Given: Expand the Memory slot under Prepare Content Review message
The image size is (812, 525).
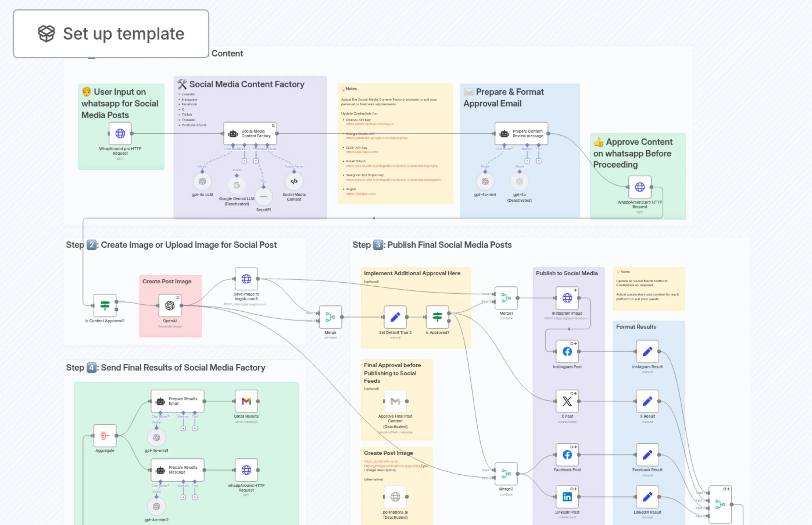Looking at the screenshot, I should (527, 160).
